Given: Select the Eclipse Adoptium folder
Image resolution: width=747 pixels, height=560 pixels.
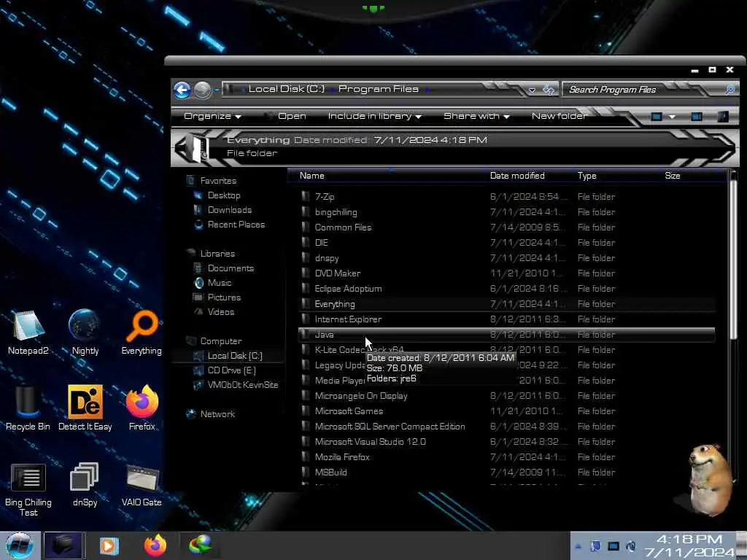Looking at the screenshot, I should coord(348,289).
